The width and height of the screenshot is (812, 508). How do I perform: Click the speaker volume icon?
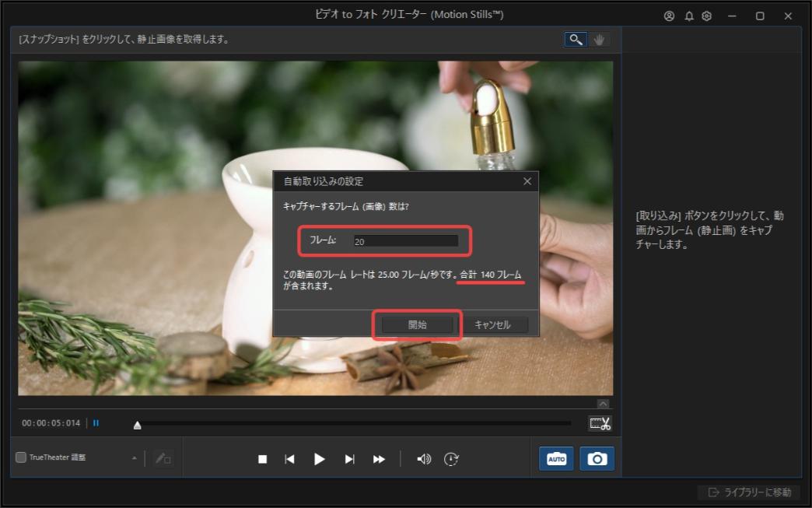pos(424,459)
